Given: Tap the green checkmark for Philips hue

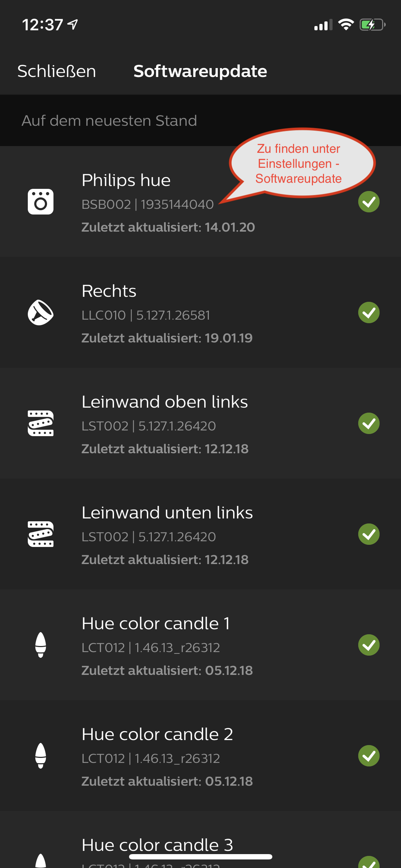Looking at the screenshot, I should tap(369, 202).
